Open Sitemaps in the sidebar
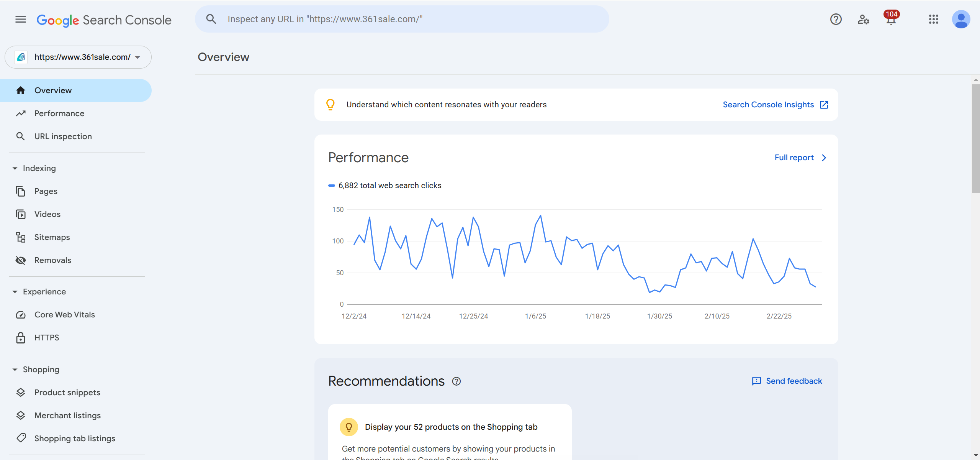Viewport: 980px width, 460px height. tap(52, 237)
